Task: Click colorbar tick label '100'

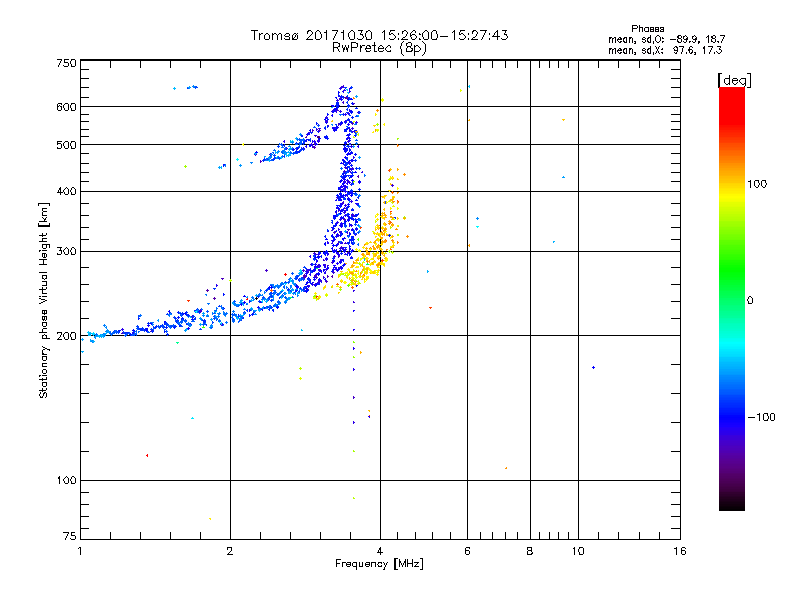Action: [757, 184]
